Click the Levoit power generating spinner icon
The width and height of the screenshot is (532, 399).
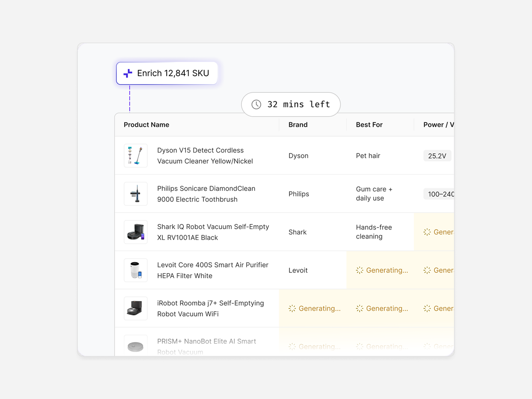(427, 270)
